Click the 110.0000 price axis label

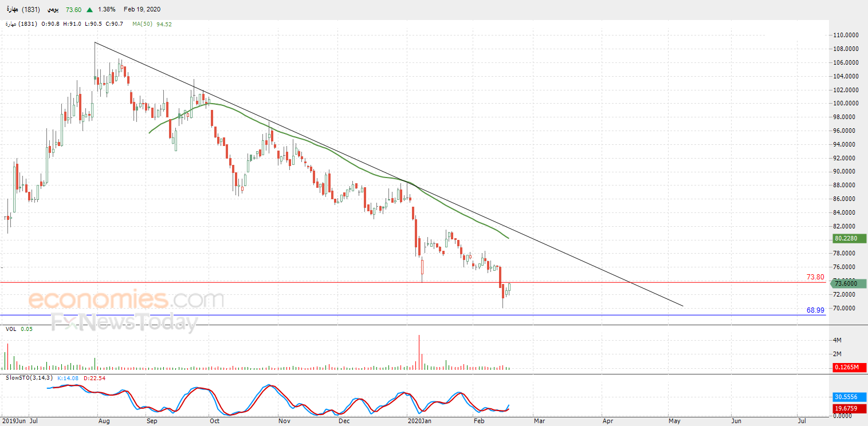pyautogui.click(x=846, y=35)
